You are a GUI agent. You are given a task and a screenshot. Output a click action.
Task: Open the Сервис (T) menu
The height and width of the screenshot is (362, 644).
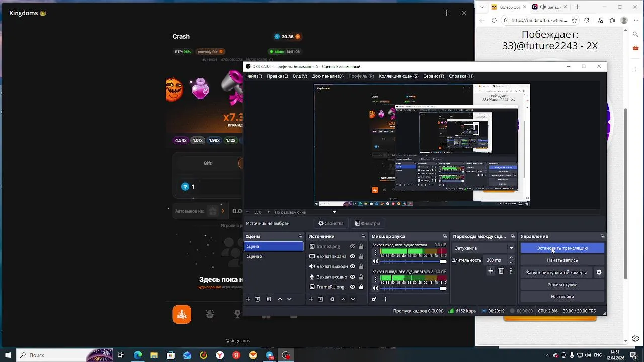[434, 76]
